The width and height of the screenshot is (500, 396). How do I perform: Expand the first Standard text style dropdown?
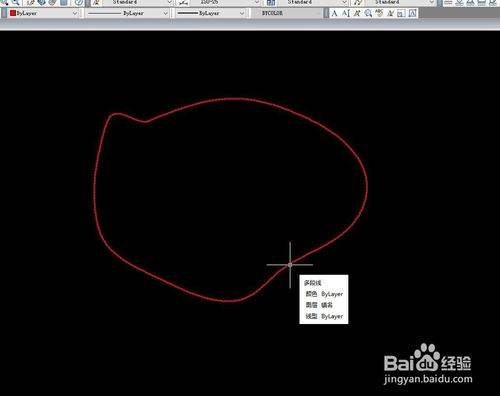tap(138, 3)
